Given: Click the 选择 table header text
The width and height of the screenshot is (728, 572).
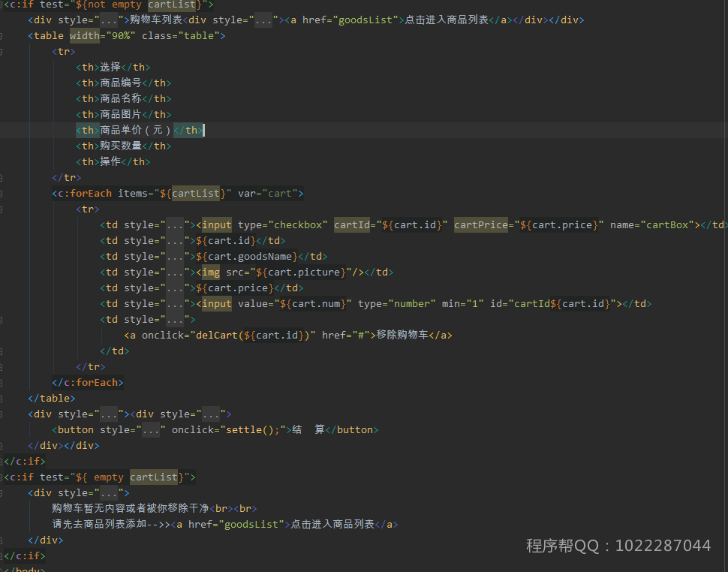Looking at the screenshot, I should point(110,68).
